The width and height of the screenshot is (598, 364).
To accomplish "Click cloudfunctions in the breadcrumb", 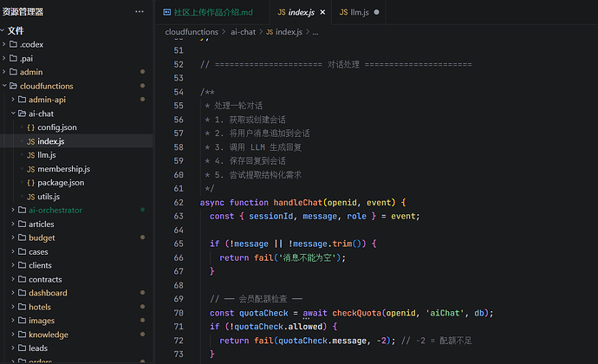I will [192, 32].
